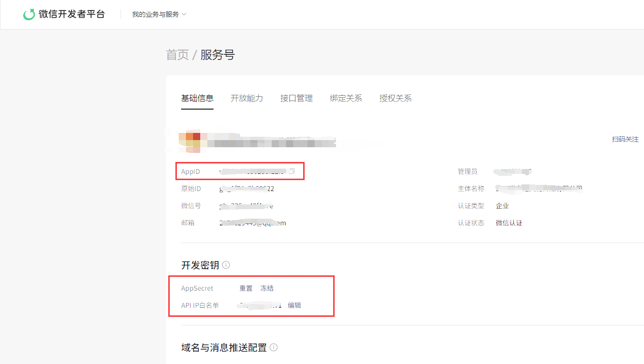Image resolution: width=644 pixels, height=364 pixels.
Task: Click the 扫码关注 link
Action: [x=625, y=139]
